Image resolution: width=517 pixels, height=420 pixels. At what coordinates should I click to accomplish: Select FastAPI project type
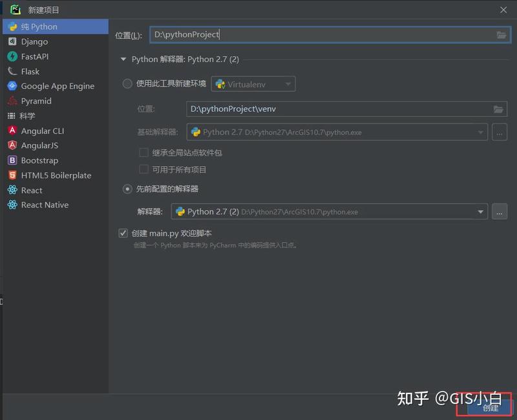[x=56, y=56]
